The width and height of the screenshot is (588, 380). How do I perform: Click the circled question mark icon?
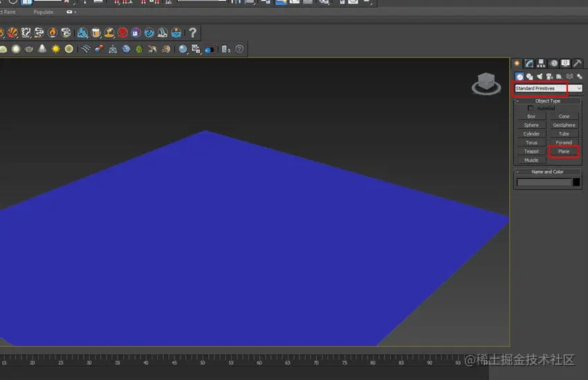[x=239, y=49]
